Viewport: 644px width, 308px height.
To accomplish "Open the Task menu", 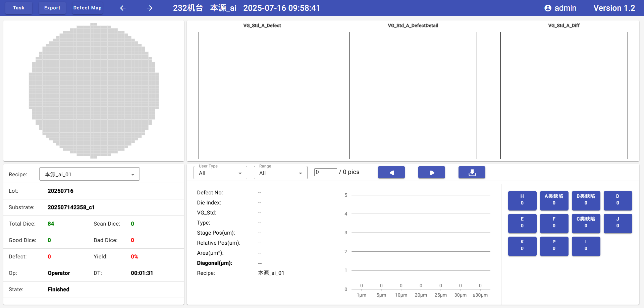I will tap(19, 8).
